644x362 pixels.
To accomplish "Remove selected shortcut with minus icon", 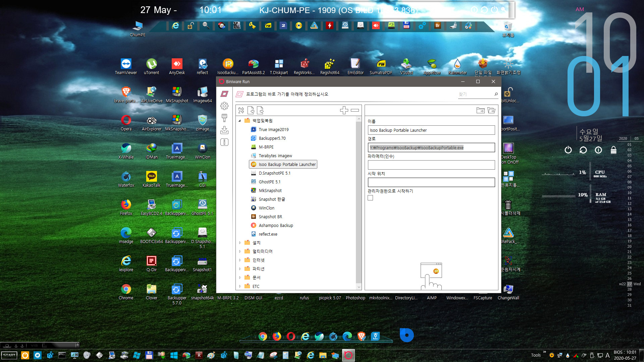I will (x=355, y=110).
